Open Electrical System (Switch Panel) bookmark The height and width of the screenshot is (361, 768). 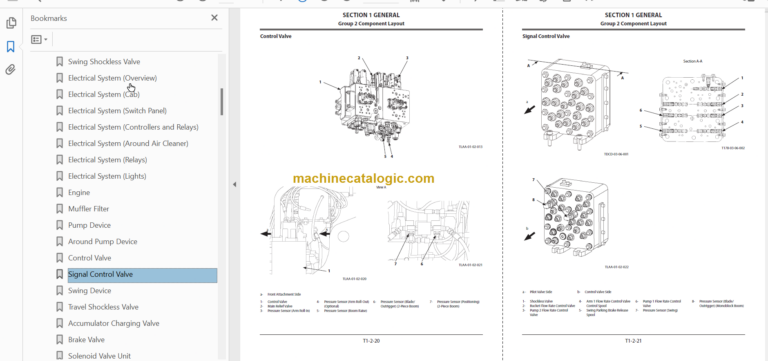pyautogui.click(x=117, y=111)
